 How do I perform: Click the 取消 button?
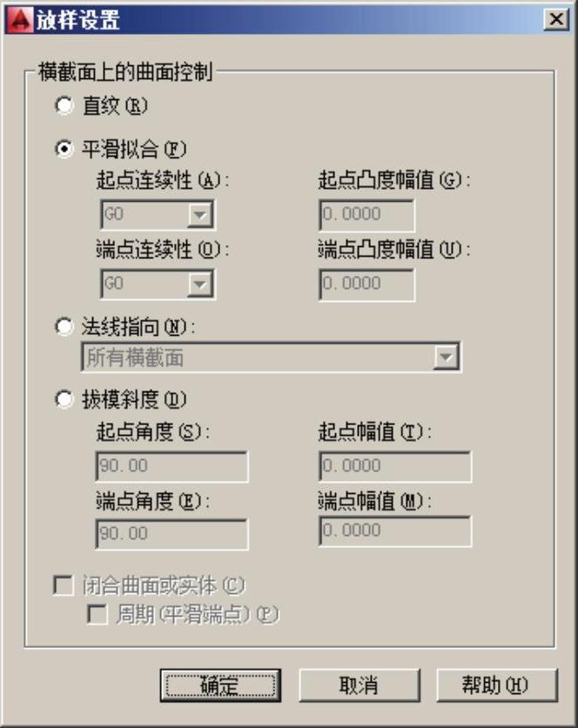[x=359, y=685]
